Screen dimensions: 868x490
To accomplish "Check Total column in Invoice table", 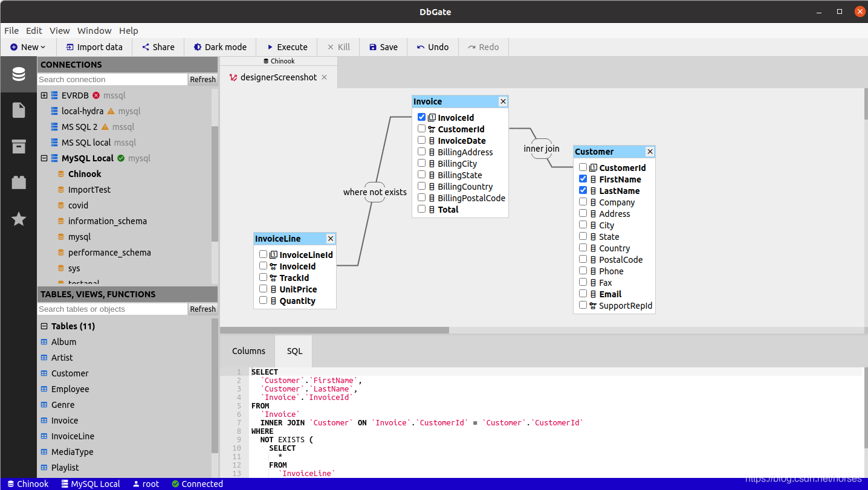I will click(x=422, y=209).
